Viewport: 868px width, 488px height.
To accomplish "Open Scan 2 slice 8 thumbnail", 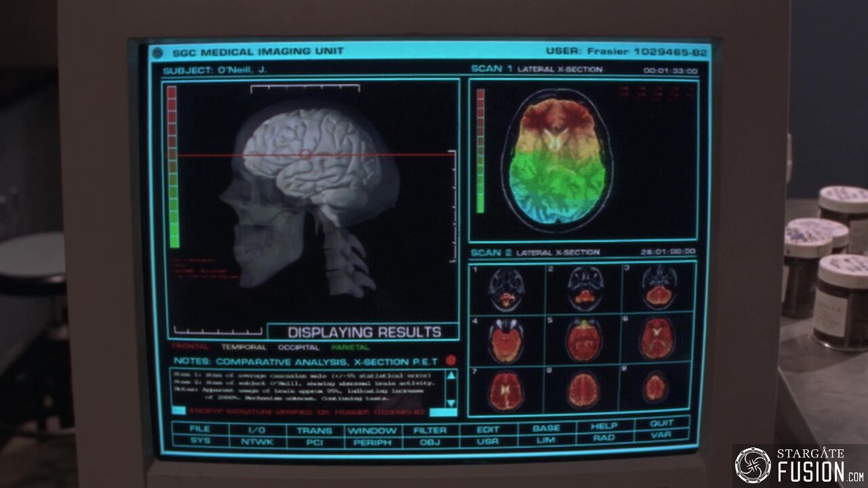I will point(583,389).
